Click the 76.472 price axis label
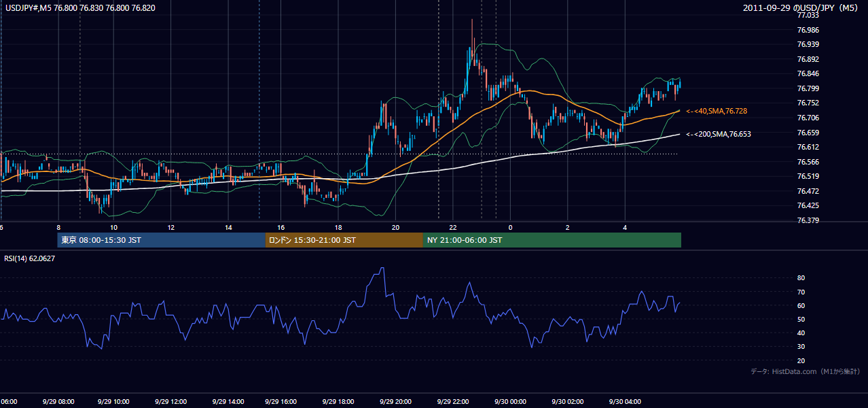The width and height of the screenshot is (868, 408). coord(808,191)
